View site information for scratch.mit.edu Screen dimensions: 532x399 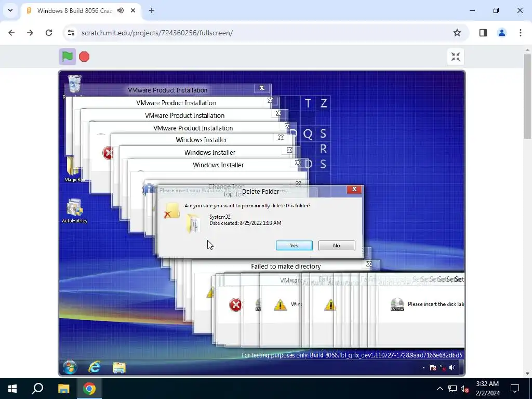click(x=71, y=33)
